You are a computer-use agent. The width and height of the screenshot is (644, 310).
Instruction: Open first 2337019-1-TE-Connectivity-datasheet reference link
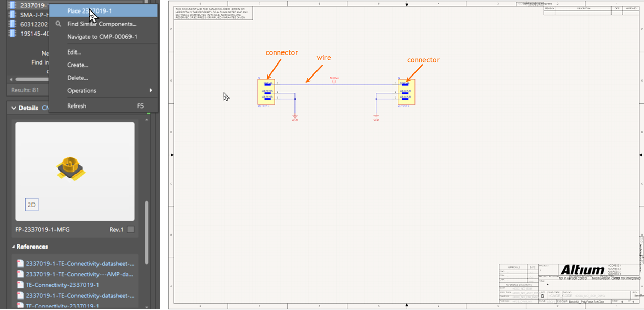coord(80,264)
